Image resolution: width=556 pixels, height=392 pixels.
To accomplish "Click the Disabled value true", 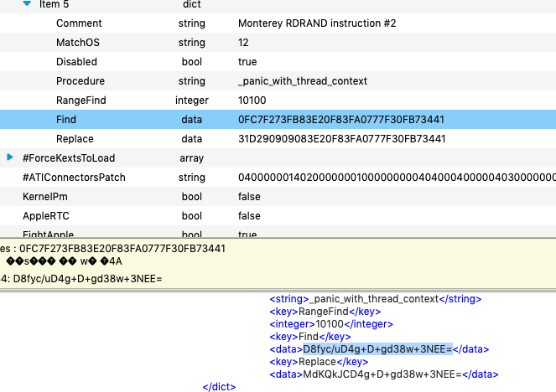I will pos(247,62).
